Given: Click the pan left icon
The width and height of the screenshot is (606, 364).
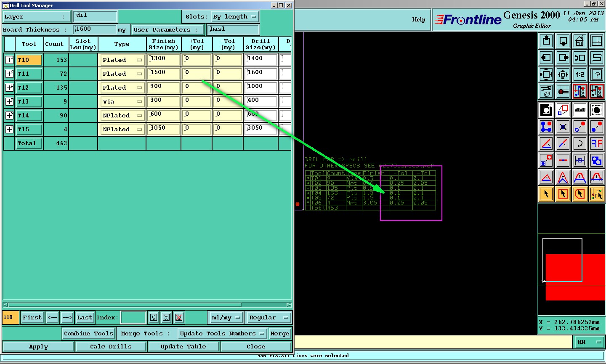Looking at the screenshot, I should tap(546, 58).
